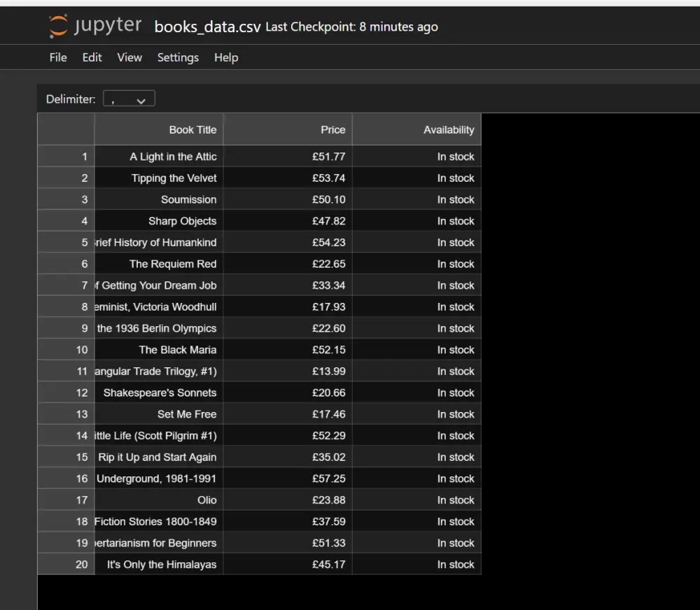Open the View menu
This screenshot has width=700, height=610.
pos(129,57)
